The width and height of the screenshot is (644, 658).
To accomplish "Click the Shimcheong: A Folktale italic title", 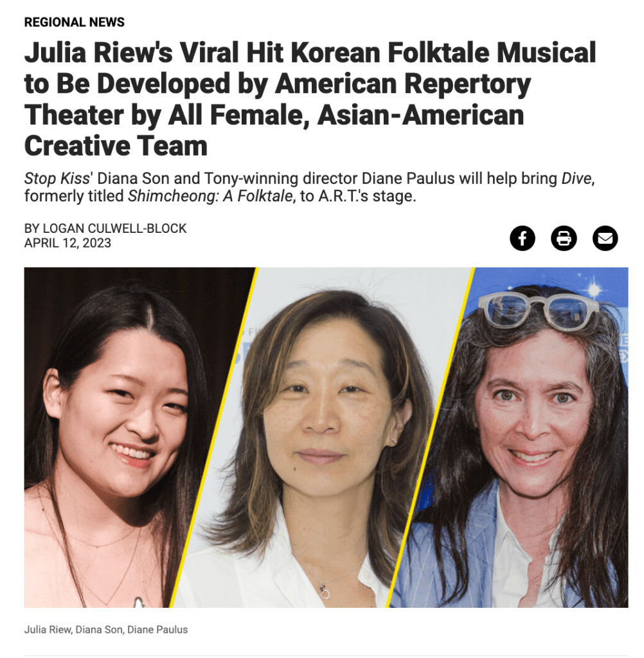I will [x=210, y=196].
